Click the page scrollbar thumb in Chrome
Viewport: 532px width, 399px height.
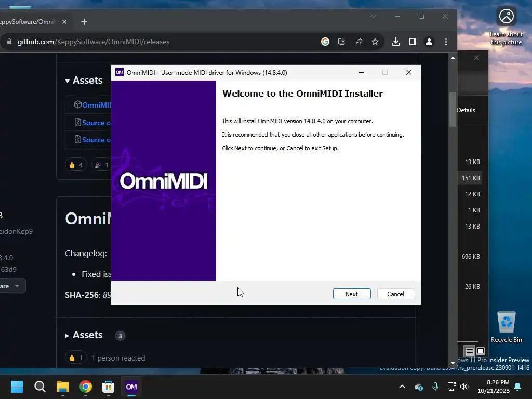[453, 109]
